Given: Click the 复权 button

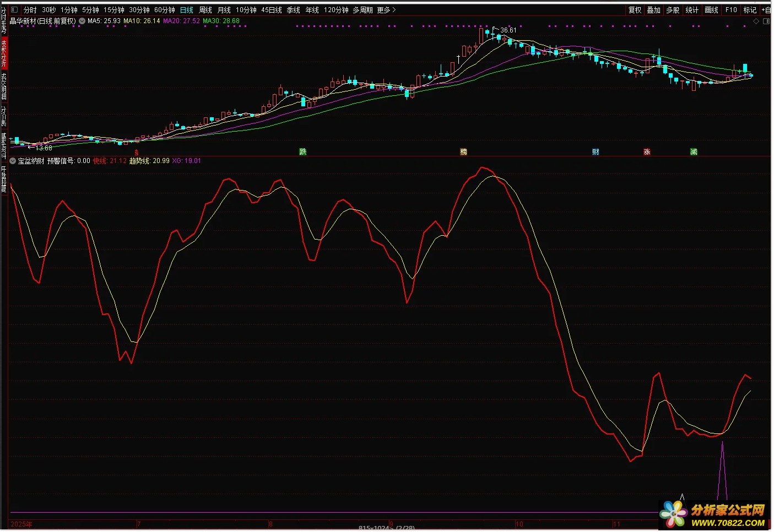Looking at the screenshot, I should coord(635,10).
